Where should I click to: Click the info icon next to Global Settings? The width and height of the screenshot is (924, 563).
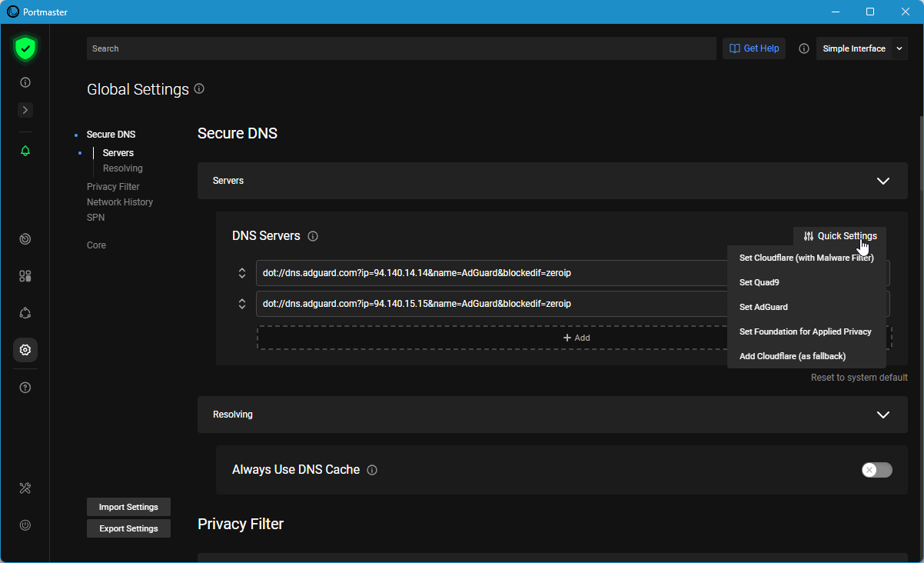pos(199,88)
